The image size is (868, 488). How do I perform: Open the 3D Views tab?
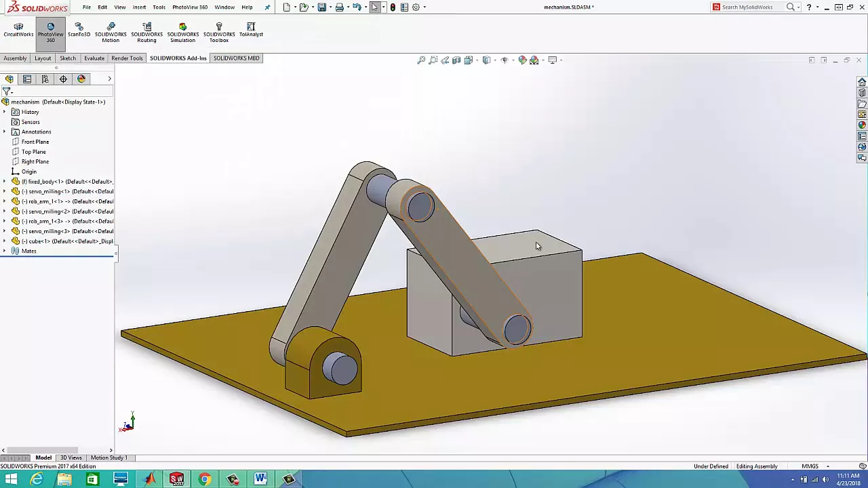[71, 457]
